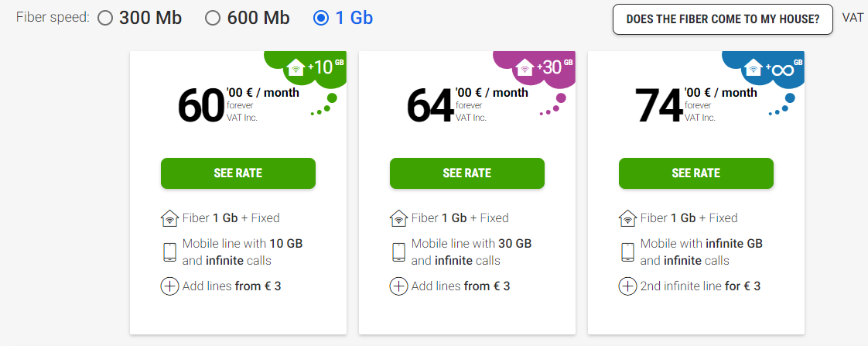This screenshot has height=346, width=868.
Task: Click the mobile phone icon in the 64 euro plan
Action: [x=398, y=252]
